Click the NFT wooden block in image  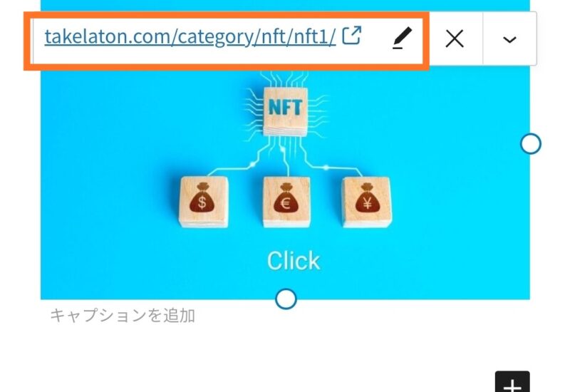click(285, 110)
